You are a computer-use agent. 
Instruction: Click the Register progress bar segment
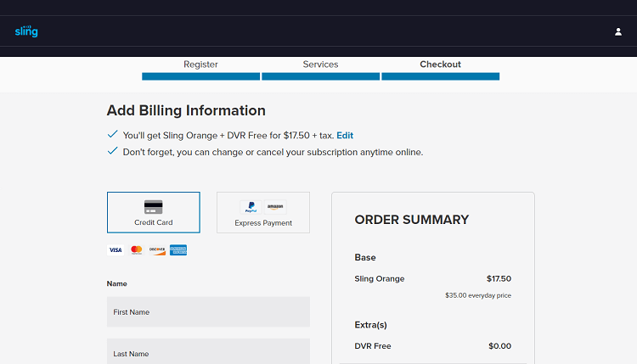200,76
